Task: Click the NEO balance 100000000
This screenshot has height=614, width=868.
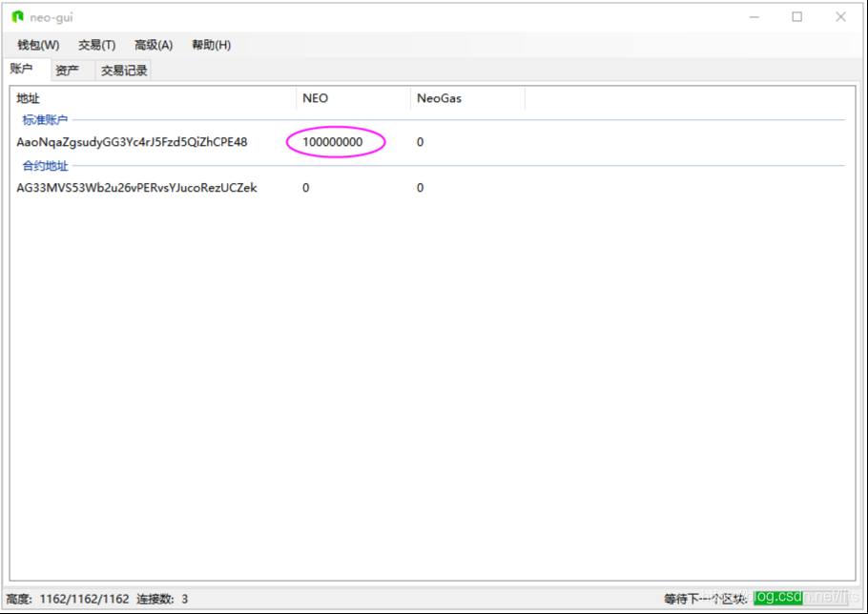Action: tap(333, 142)
